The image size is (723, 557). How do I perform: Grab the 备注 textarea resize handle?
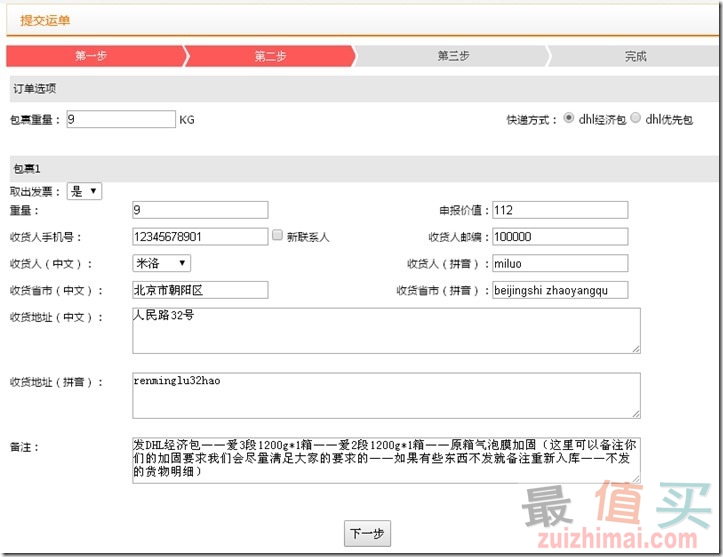(636, 479)
